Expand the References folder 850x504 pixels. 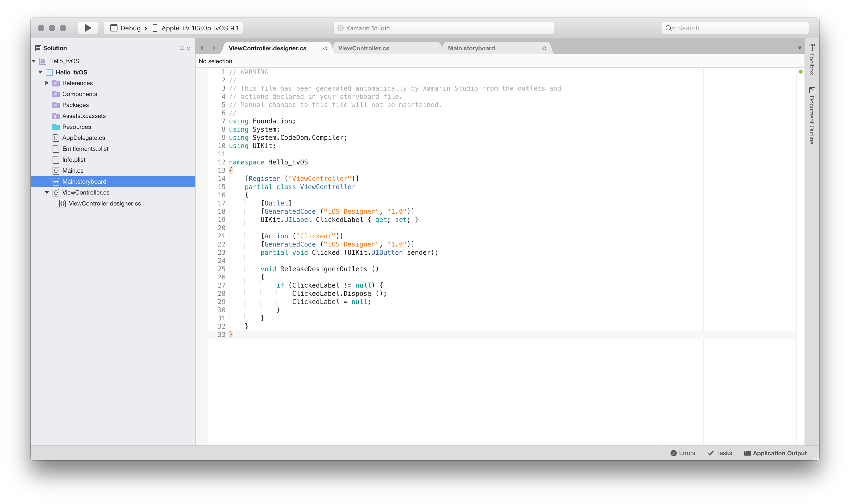pyautogui.click(x=47, y=83)
